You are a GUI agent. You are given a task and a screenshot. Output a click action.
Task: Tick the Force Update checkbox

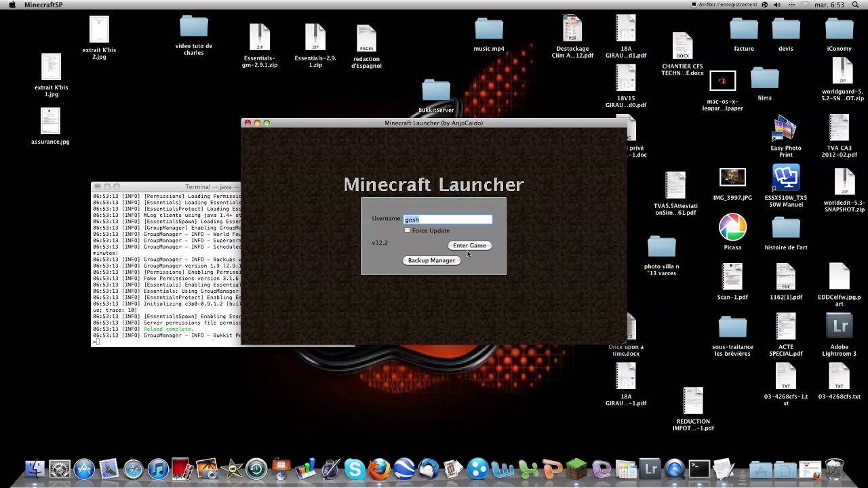[408, 230]
